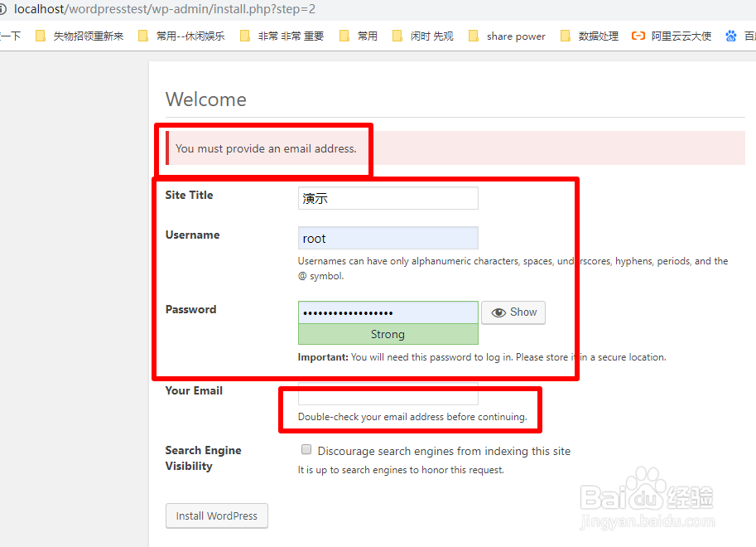This screenshot has width=756, height=547.
Task: Click the Your Email label
Action: pos(194,390)
